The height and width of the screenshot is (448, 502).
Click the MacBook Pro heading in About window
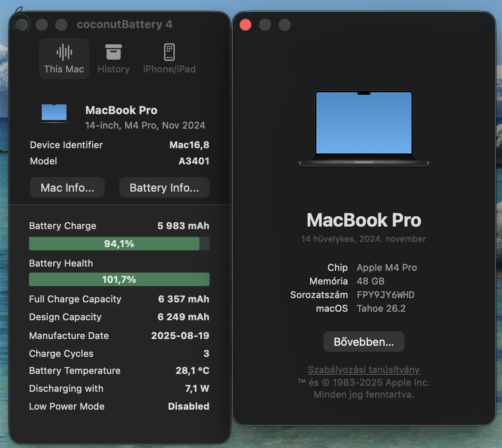[364, 220]
